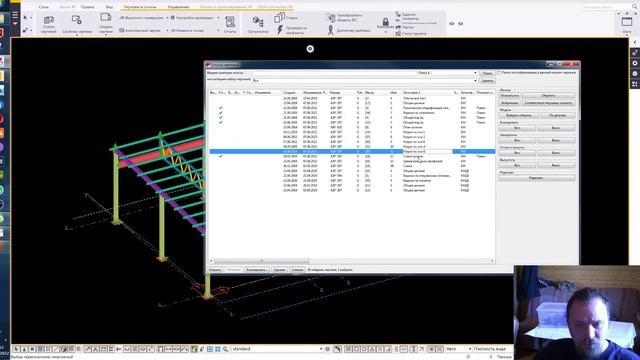Screen dimensions: 640x360
Task: Open the Отчеты reports tool
Action: [230, 24]
